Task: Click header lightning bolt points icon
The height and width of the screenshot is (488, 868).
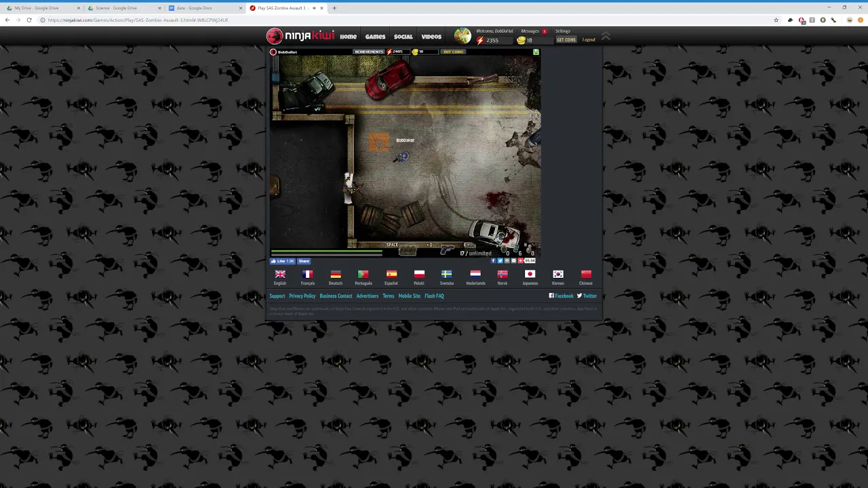Action: [480, 40]
